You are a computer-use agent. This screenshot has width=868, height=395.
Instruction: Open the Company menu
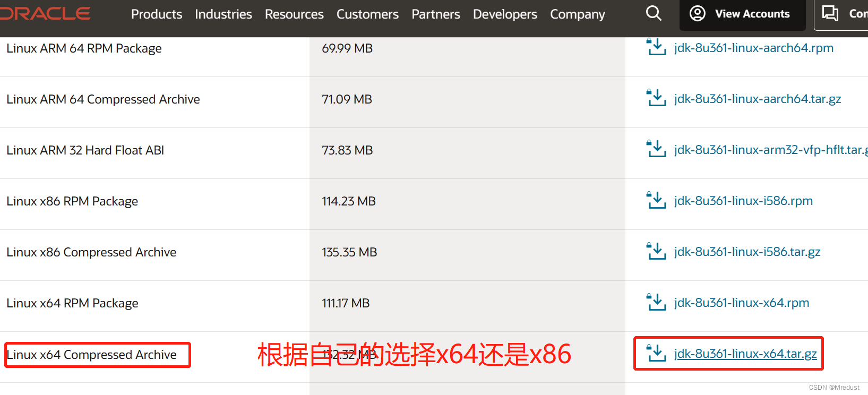pyautogui.click(x=578, y=14)
